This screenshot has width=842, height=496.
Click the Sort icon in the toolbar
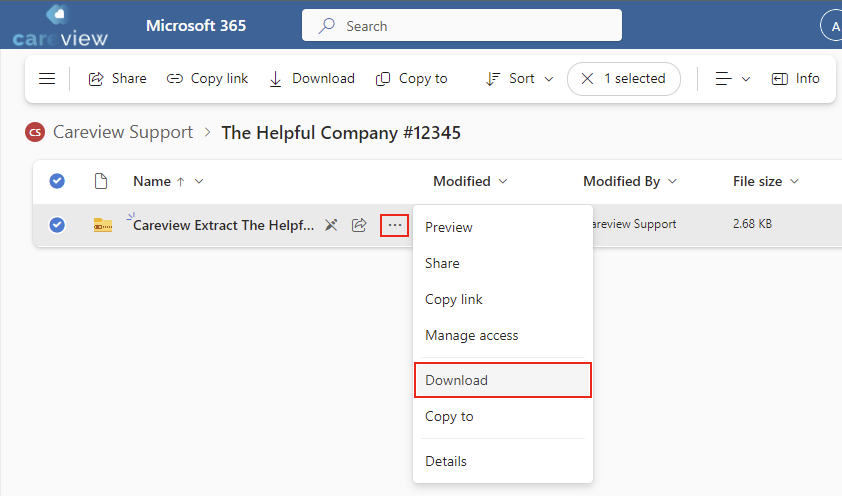(493, 79)
